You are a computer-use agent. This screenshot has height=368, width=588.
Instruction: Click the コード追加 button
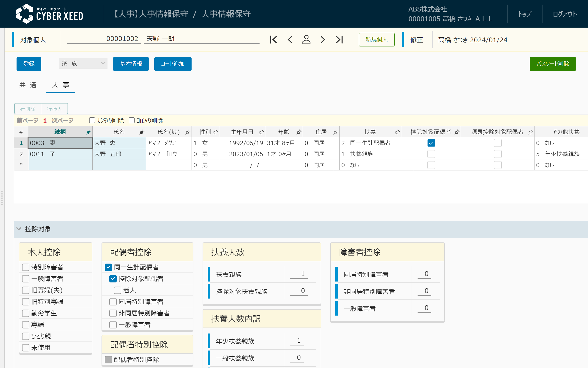click(173, 64)
